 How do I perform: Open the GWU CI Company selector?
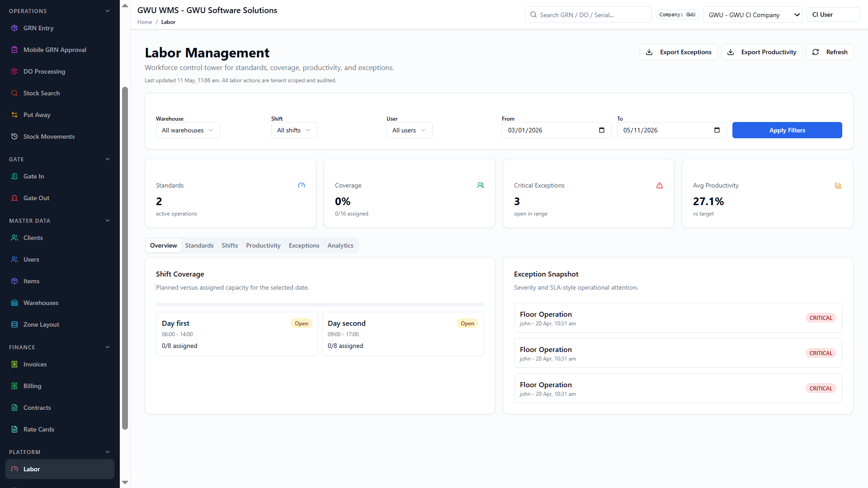click(x=753, y=14)
